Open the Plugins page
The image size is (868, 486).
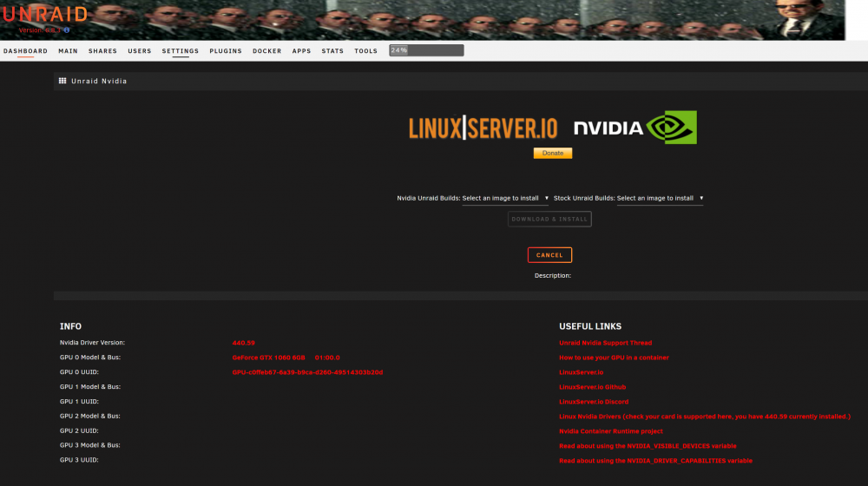pyautogui.click(x=226, y=51)
